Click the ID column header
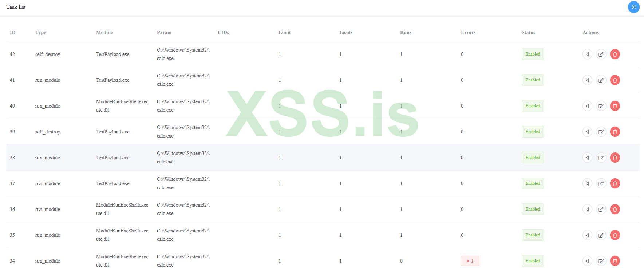This screenshot has height=271, width=644. (x=13, y=32)
